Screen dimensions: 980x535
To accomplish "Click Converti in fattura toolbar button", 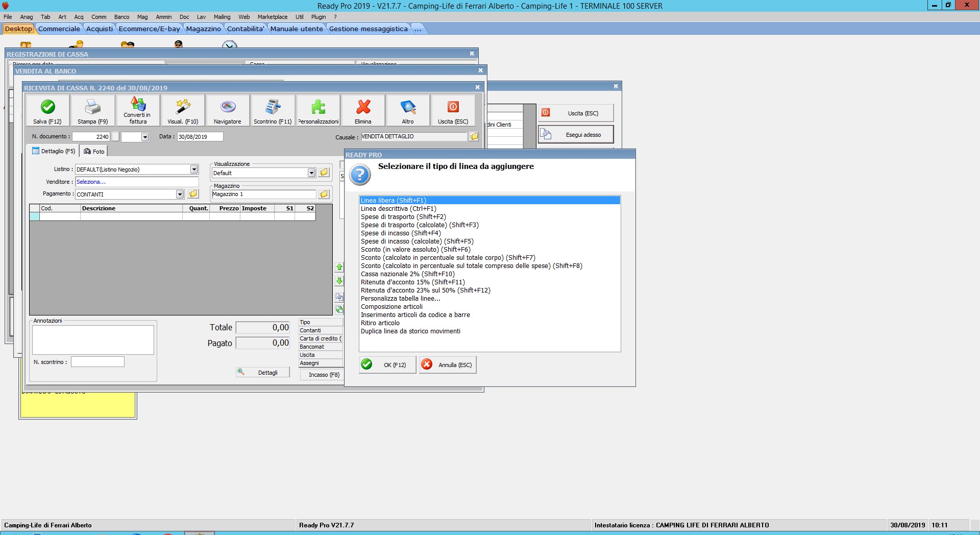I will pos(138,110).
